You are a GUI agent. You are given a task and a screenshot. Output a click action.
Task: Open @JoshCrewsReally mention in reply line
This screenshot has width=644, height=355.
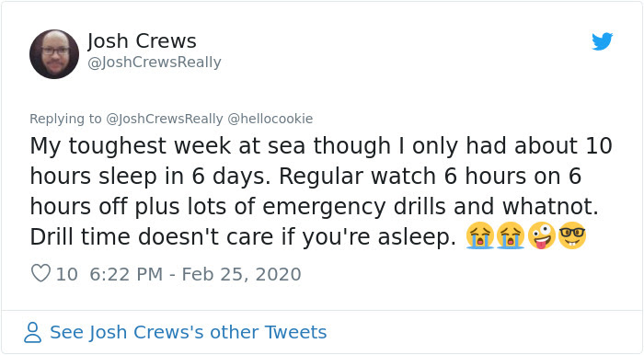(x=165, y=119)
